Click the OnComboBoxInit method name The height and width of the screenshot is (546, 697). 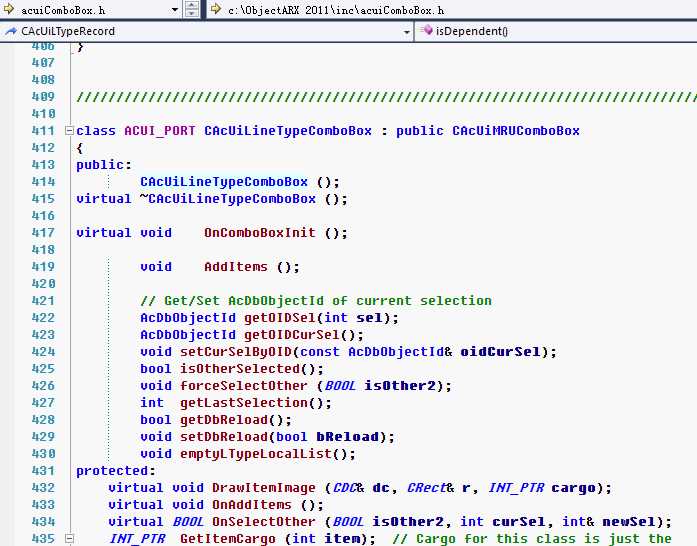(260, 233)
